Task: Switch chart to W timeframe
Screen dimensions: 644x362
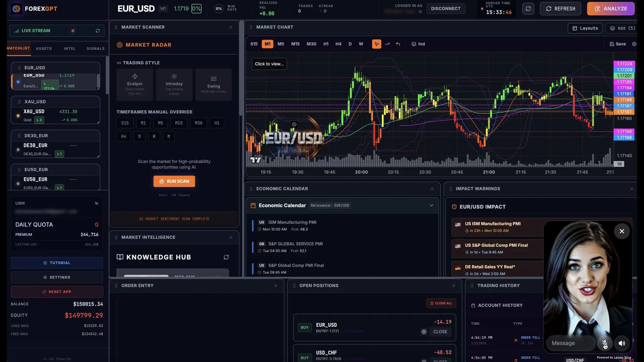Action: (x=361, y=44)
